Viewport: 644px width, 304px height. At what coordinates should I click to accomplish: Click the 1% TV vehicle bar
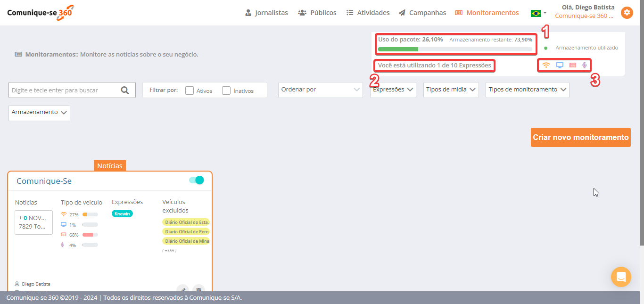(x=90, y=224)
